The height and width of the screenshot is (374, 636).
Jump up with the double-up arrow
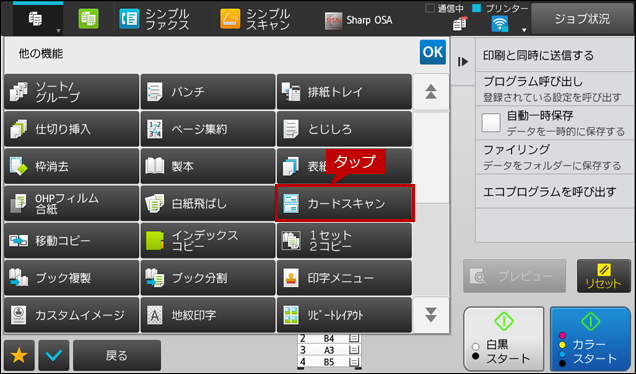point(431,92)
